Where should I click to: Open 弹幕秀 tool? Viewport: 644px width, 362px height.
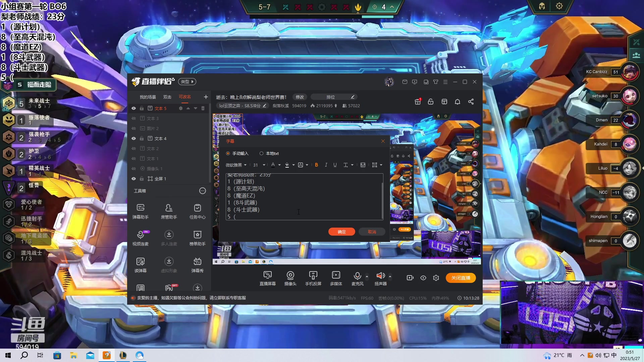point(197,265)
